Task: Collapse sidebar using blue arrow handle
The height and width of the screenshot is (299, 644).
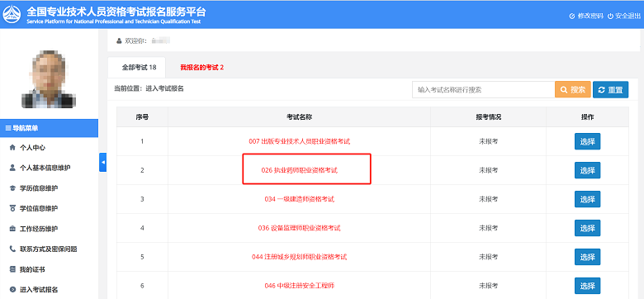Action: pyautogui.click(x=102, y=162)
